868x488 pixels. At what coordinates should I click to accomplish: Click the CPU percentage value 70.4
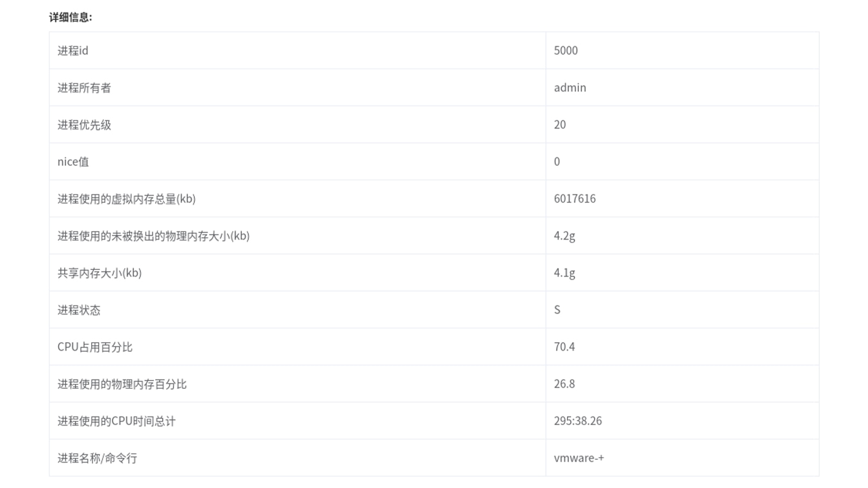tap(564, 347)
